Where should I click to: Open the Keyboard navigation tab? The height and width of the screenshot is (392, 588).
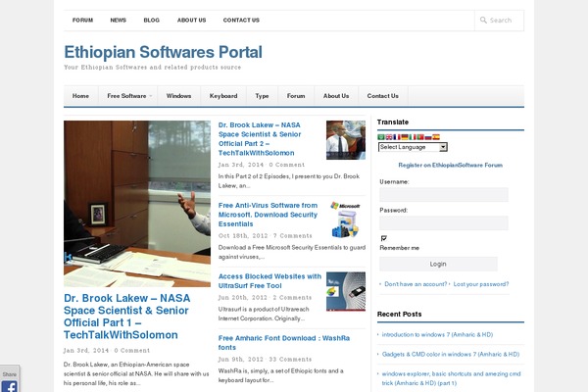tap(223, 96)
